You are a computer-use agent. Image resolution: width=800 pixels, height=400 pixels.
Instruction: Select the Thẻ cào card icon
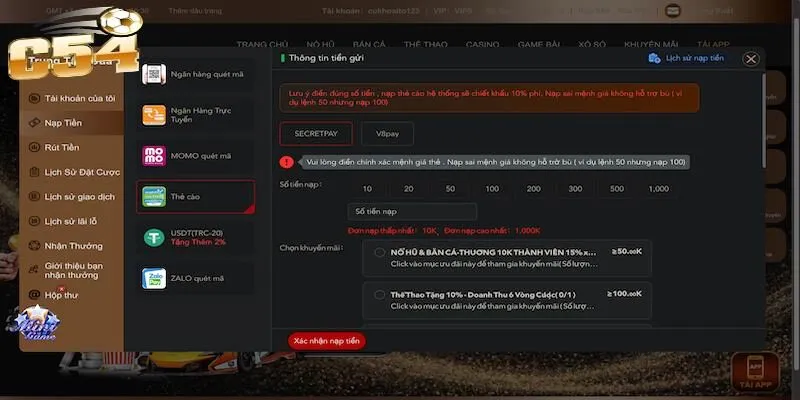154,196
